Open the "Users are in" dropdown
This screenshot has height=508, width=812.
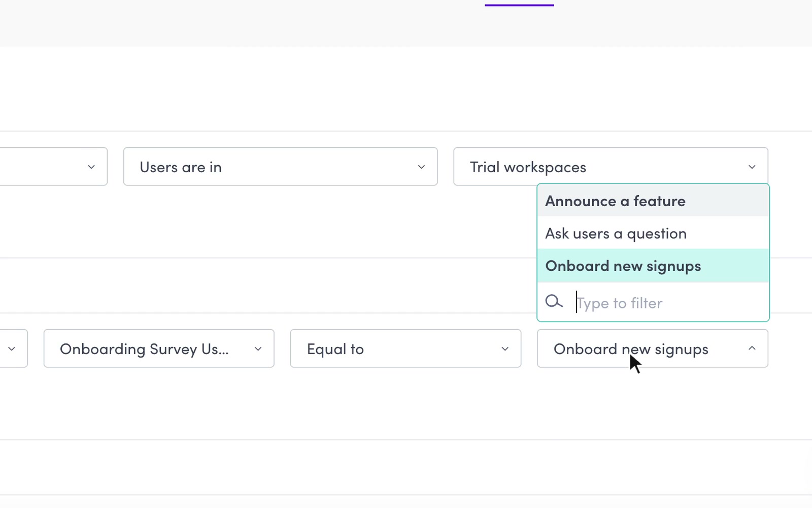click(280, 167)
